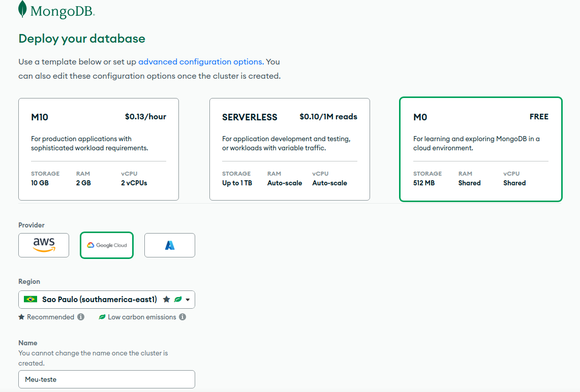This screenshot has height=392, width=580.
Task: Click the info icon beside Recommended
Action: 81,317
